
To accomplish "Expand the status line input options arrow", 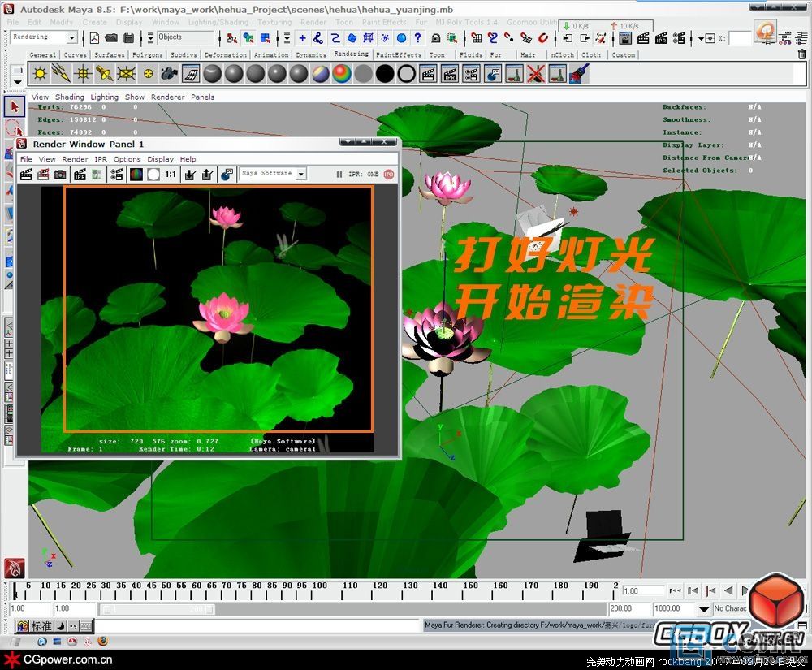I will point(701,38).
